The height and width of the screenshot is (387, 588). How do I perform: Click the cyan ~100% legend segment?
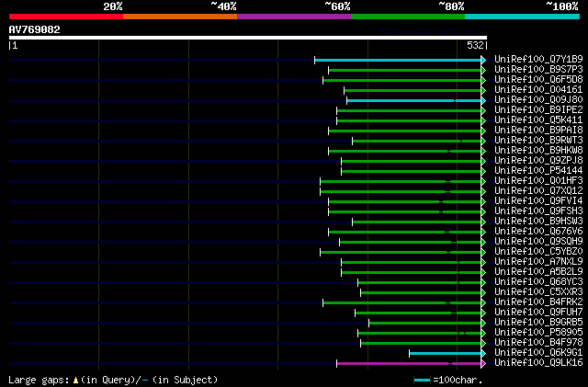[523, 17]
